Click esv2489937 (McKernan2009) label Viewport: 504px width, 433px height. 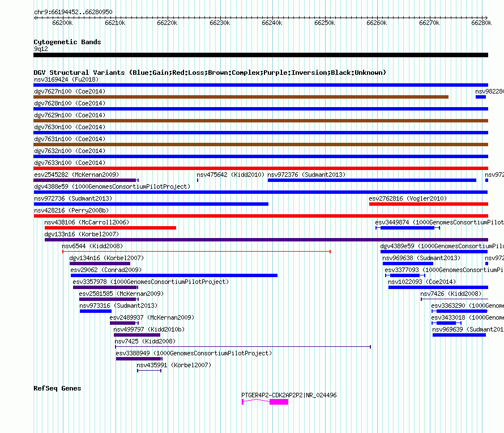tap(152, 317)
